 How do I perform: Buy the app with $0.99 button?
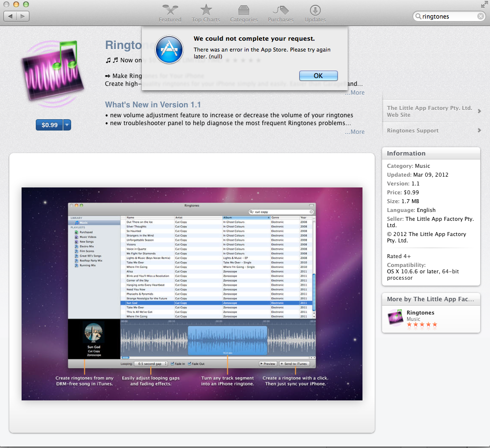(x=50, y=125)
